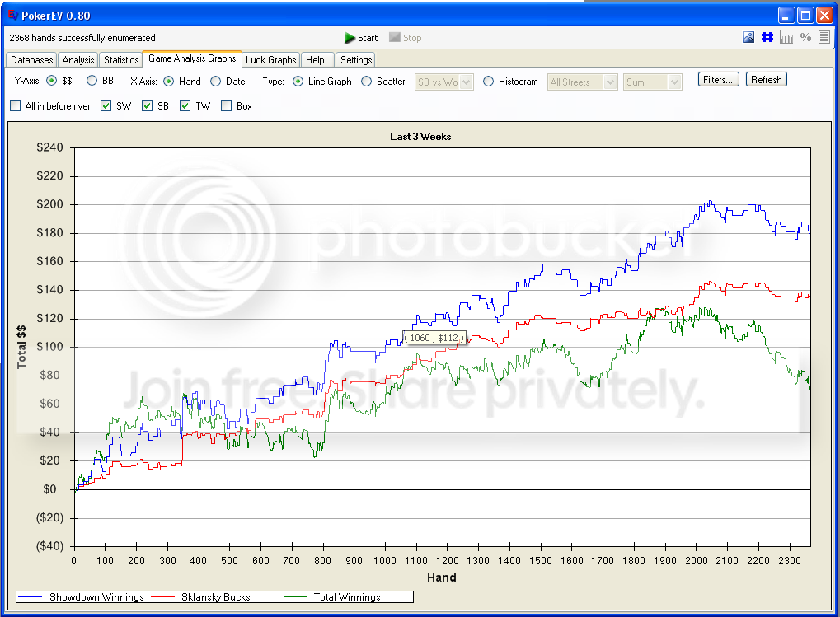
Task: Select the Game Analysis Graphs tab
Action: pyautogui.click(x=192, y=58)
